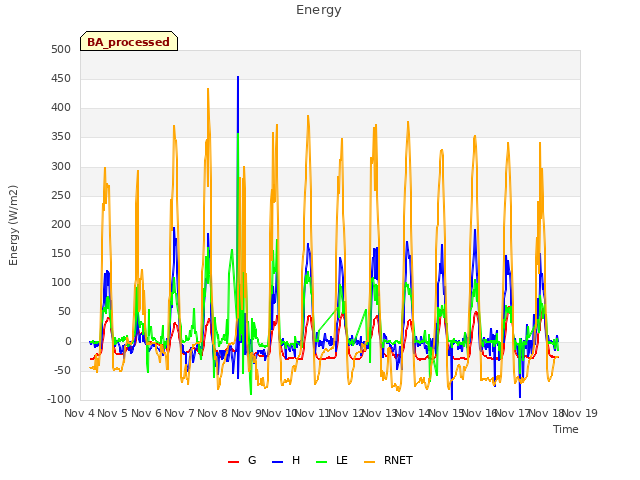This screenshot has width=640, height=480.
Task: Click the 200 y-axis tick label
Action: coord(61,224)
